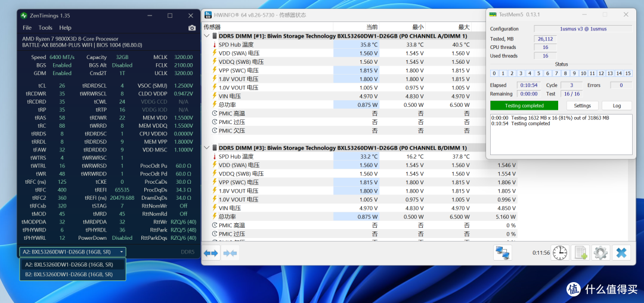Click Speed value 6400 MT/s in ZenTimings
Image resolution: width=644 pixels, height=303 pixels.
coord(62,57)
